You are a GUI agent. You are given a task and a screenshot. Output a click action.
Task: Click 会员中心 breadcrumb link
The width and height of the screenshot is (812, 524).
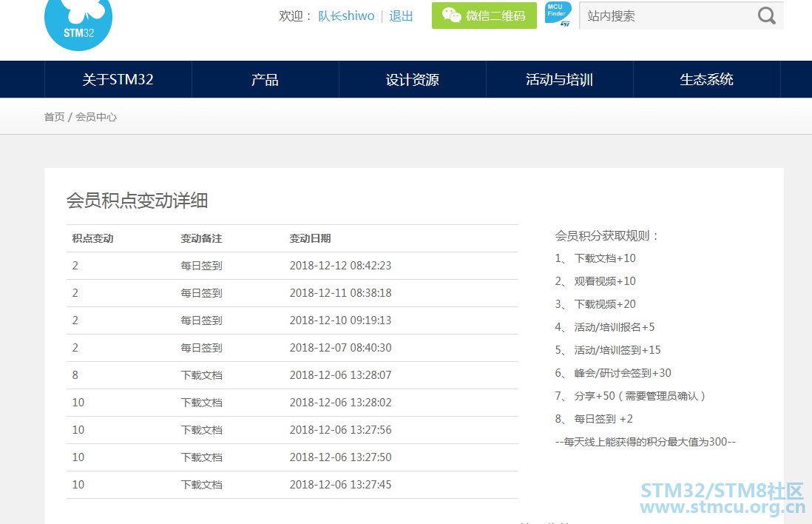point(96,117)
